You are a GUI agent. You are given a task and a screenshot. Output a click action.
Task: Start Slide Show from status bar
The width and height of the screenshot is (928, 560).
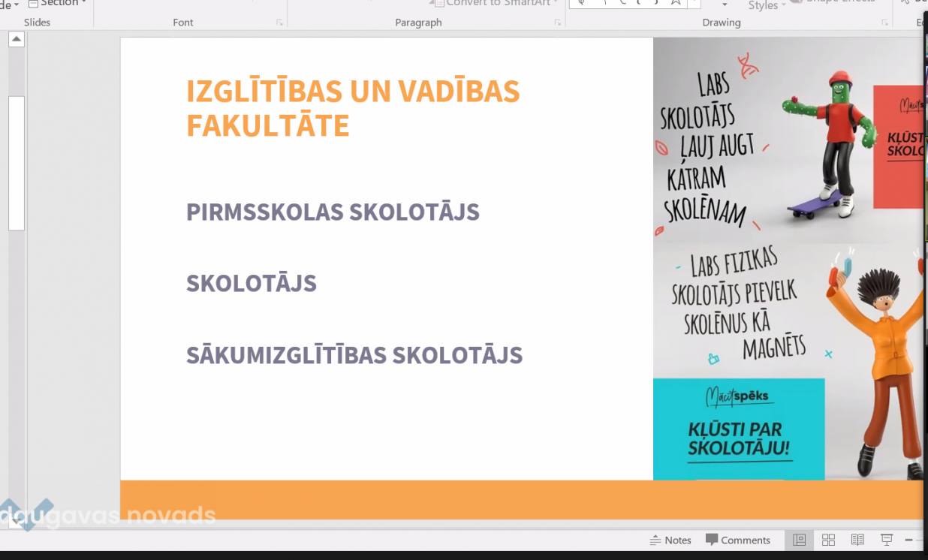tap(887, 540)
